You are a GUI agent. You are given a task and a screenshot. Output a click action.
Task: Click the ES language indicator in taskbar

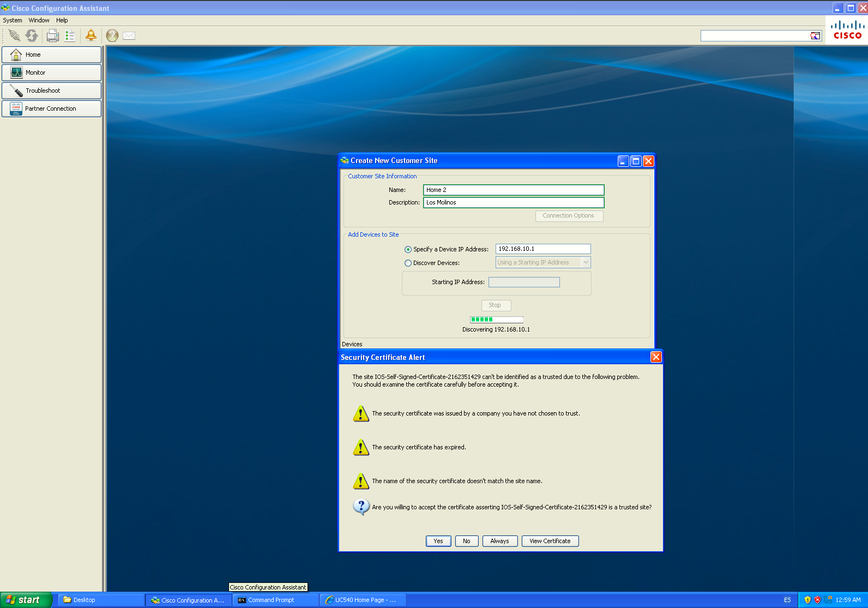pos(787,600)
